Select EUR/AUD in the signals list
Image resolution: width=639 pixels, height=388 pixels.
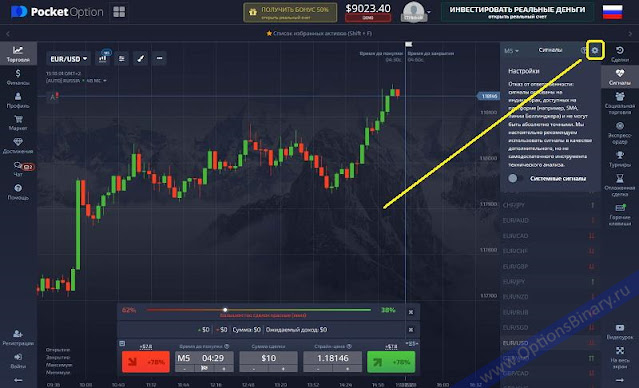(x=549, y=220)
